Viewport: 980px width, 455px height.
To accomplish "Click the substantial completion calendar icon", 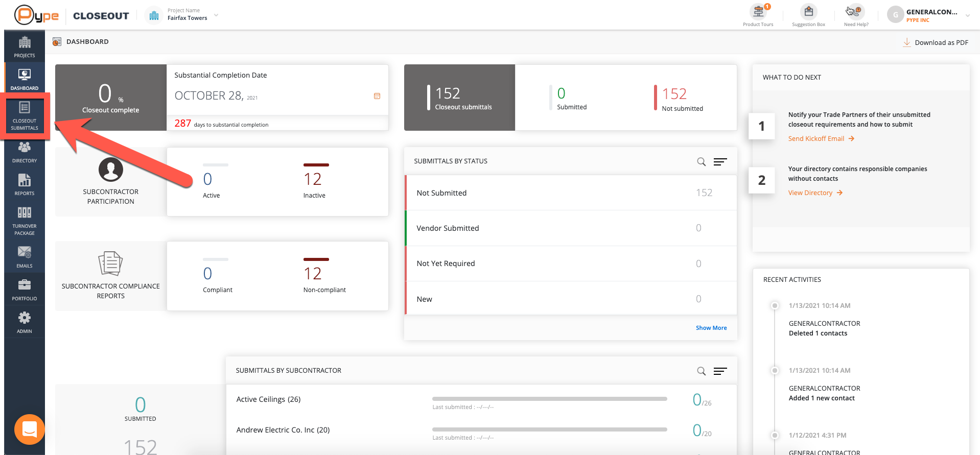I will (x=377, y=96).
